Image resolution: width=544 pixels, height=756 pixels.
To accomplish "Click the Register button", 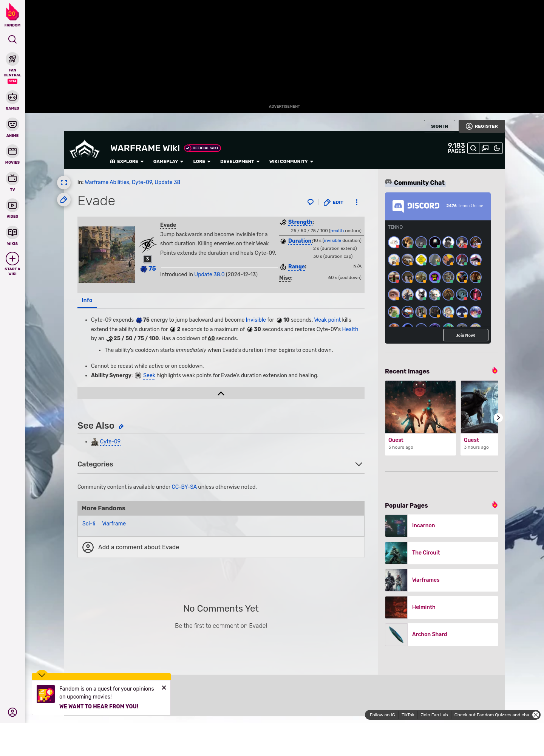I will click(482, 126).
